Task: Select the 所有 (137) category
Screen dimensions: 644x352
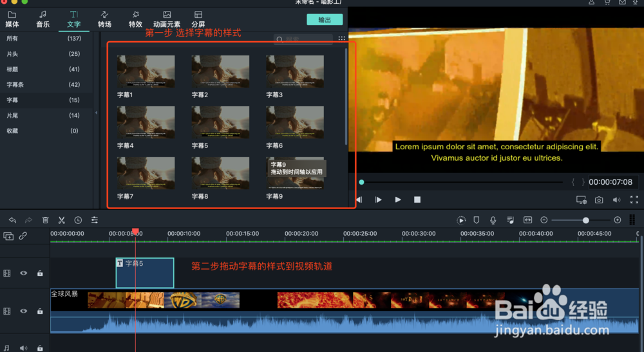Action: (x=46, y=38)
